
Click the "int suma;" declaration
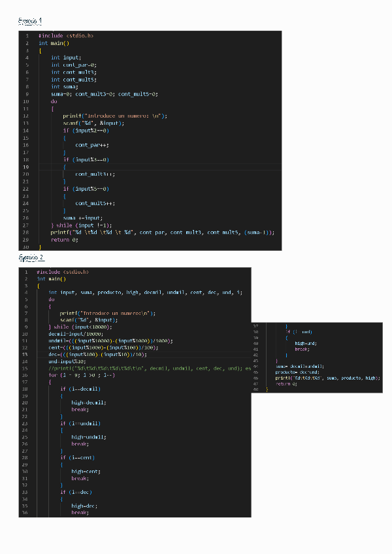click(x=65, y=86)
